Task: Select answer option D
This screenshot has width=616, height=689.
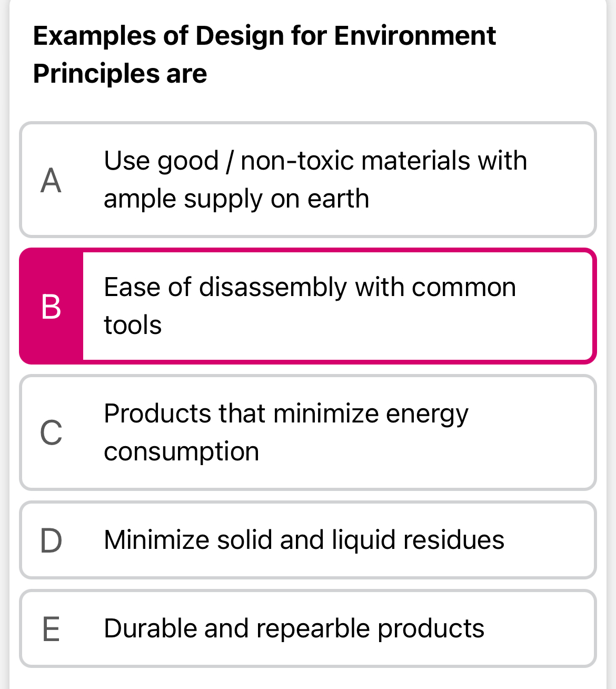Action: (308, 540)
